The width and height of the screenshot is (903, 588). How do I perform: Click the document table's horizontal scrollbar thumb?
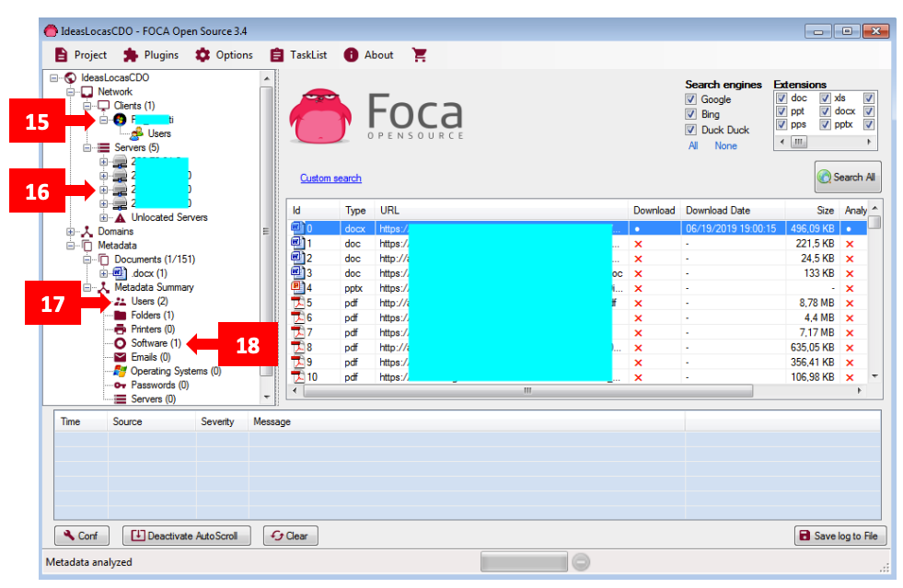(527, 390)
